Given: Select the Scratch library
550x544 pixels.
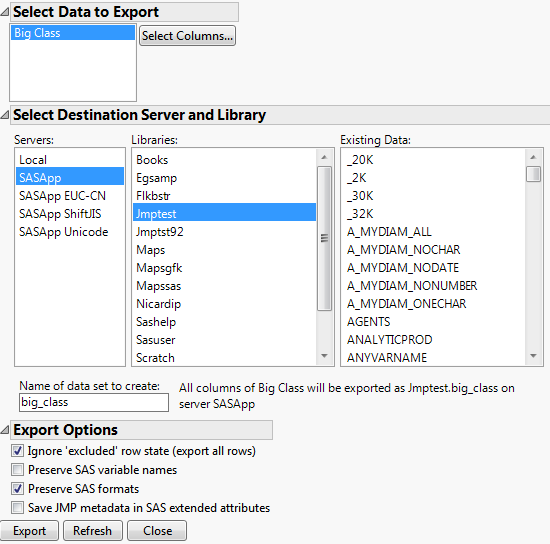Looking at the screenshot, I should pos(224,358).
